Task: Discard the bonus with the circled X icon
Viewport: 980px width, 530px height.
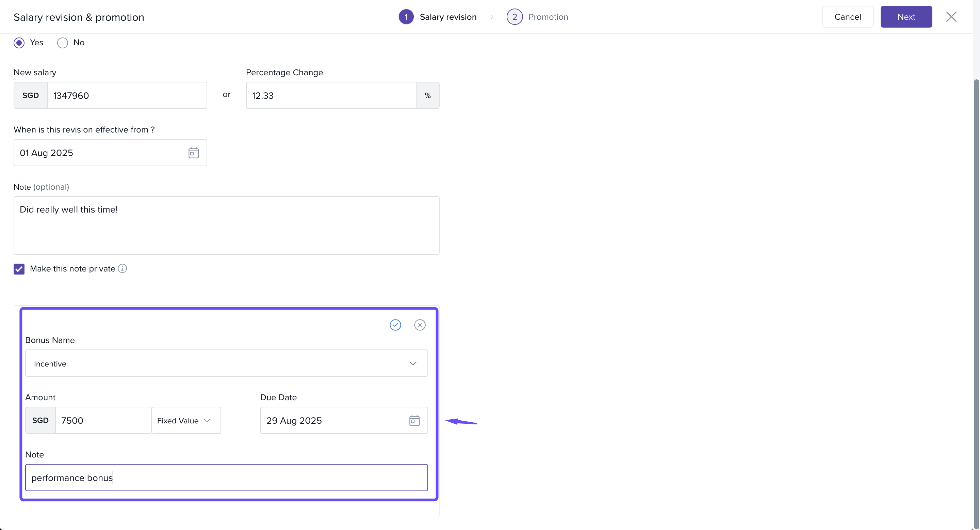Action: tap(420, 325)
